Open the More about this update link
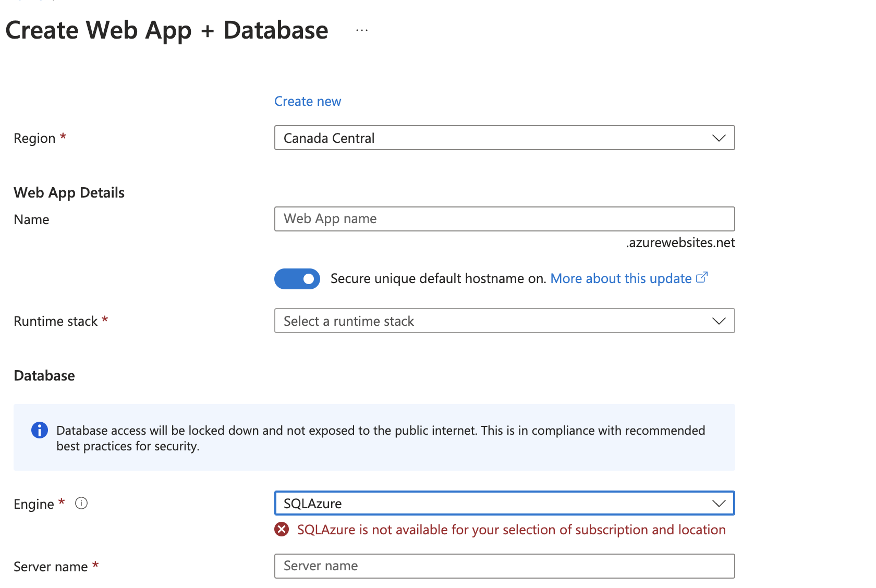Image resolution: width=876 pixels, height=588 pixels. pyautogui.click(x=621, y=278)
